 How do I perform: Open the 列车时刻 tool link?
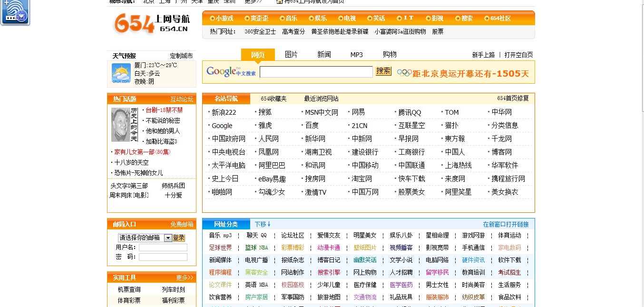point(174,289)
